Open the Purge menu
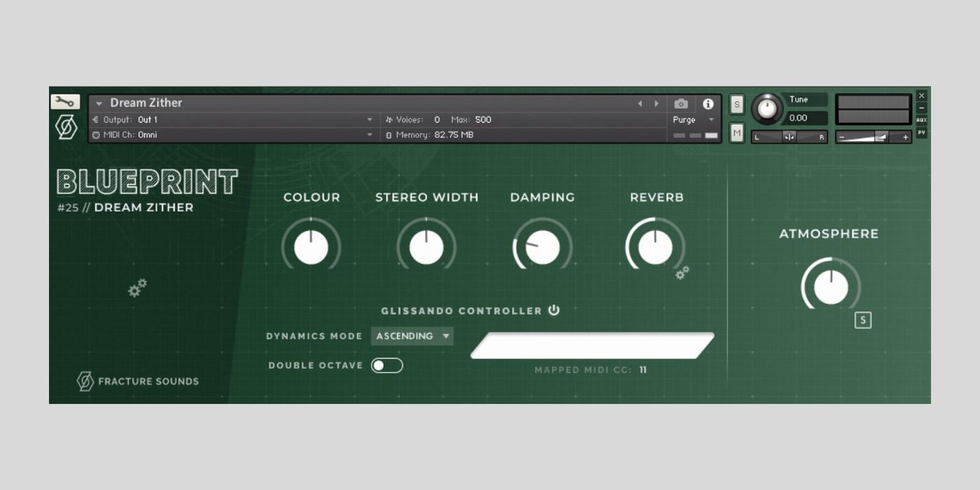This screenshot has height=490, width=980. click(x=693, y=120)
